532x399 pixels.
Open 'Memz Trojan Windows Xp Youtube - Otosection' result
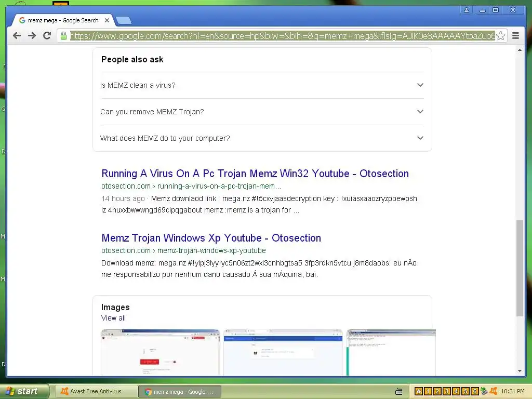point(211,238)
